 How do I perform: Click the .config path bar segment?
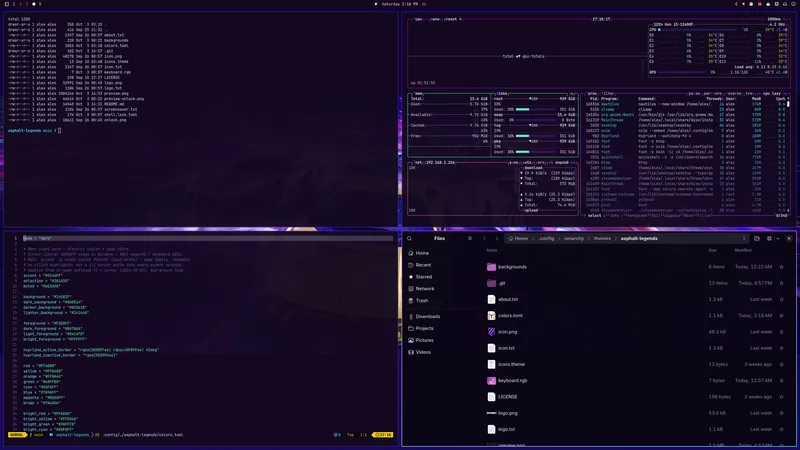tap(546, 238)
